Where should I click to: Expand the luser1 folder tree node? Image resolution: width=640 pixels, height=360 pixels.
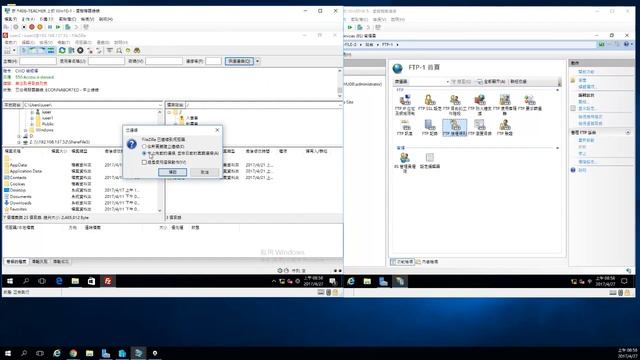pyautogui.click(x=32, y=118)
